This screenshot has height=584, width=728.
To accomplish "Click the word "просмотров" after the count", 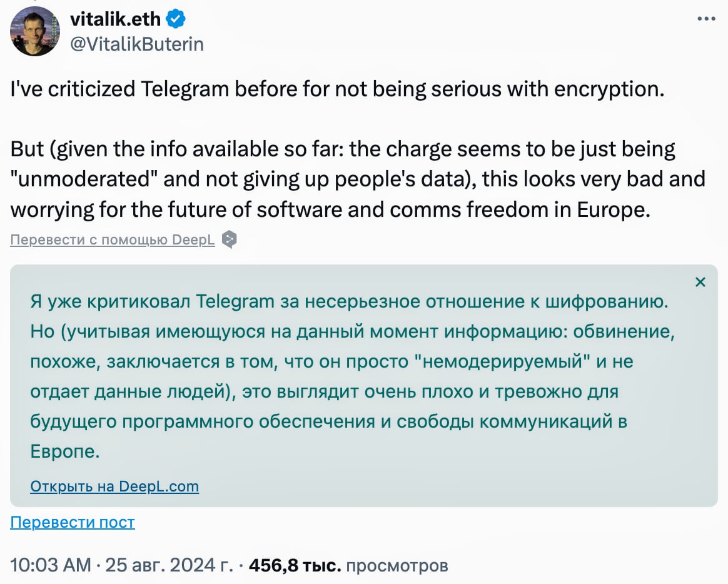I will tap(397, 566).
